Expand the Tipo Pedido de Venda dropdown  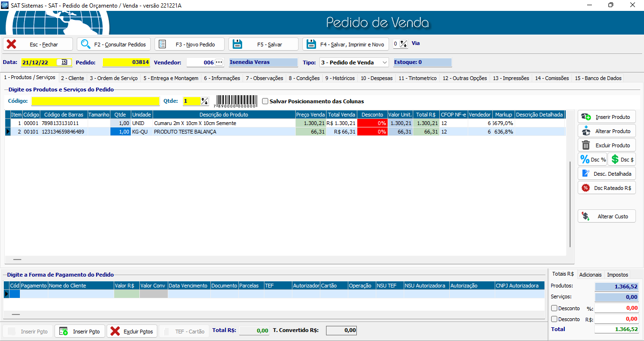tap(384, 63)
